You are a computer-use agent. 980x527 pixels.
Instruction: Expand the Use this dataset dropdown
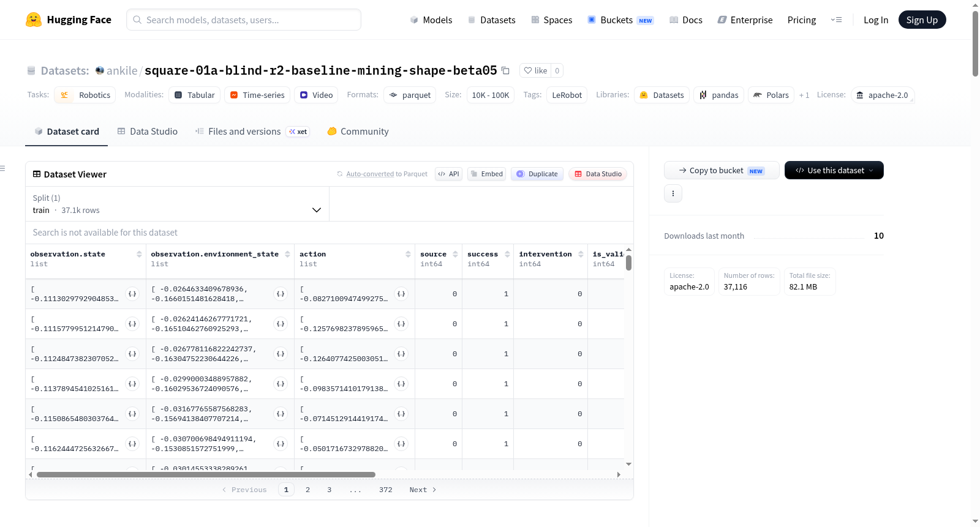(834, 170)
